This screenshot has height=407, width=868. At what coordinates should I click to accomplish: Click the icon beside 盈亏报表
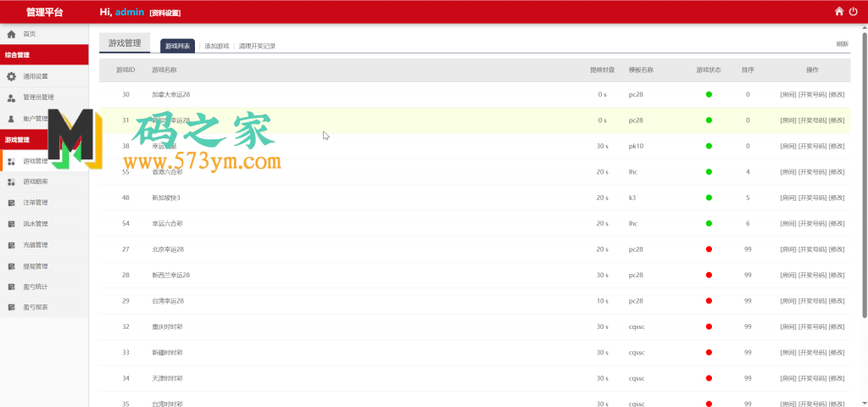tap(11, 307)
